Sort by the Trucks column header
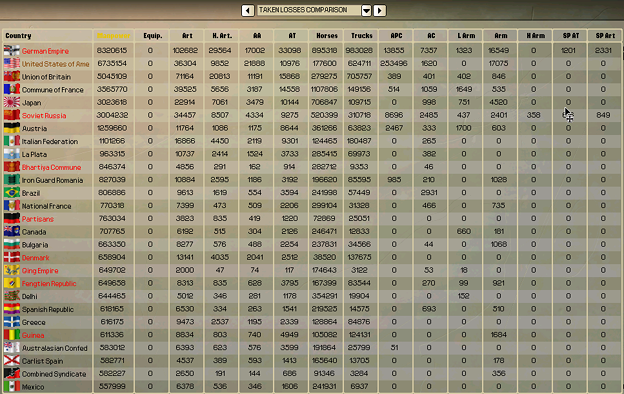This screenshot has height=394, width=624. point(361,35)
